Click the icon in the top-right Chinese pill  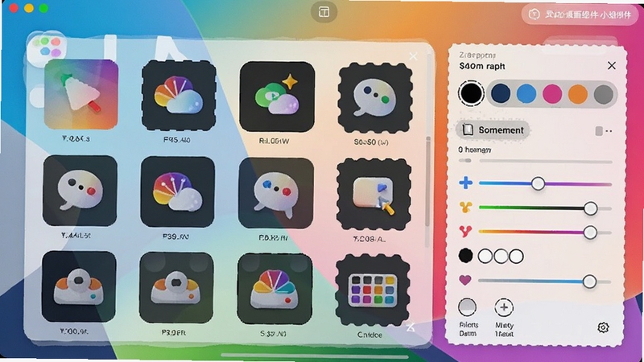pyautogui.click(x=534, y=14)
